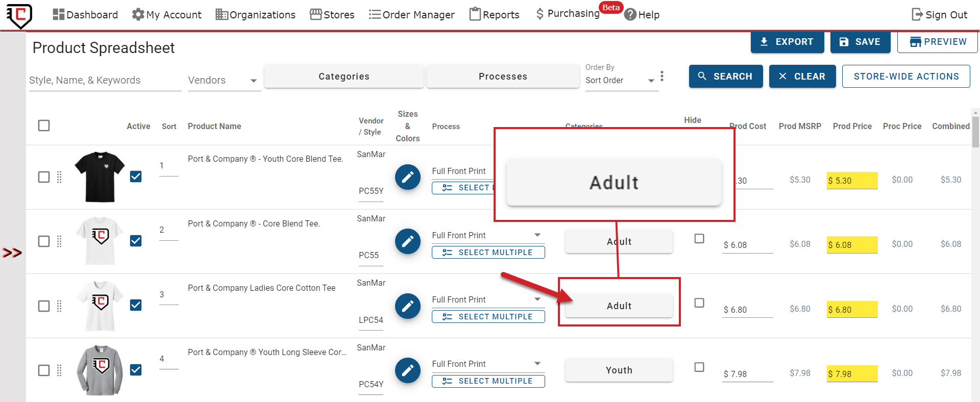
Task: Open the Stores menu
Action: pyautogui.click(x=332, y=15)
